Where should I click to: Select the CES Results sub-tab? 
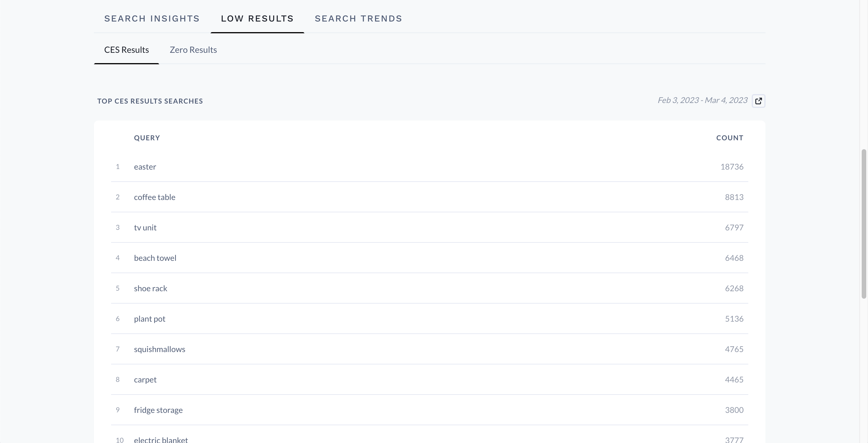pyautogui.click(x=126, y=50)
